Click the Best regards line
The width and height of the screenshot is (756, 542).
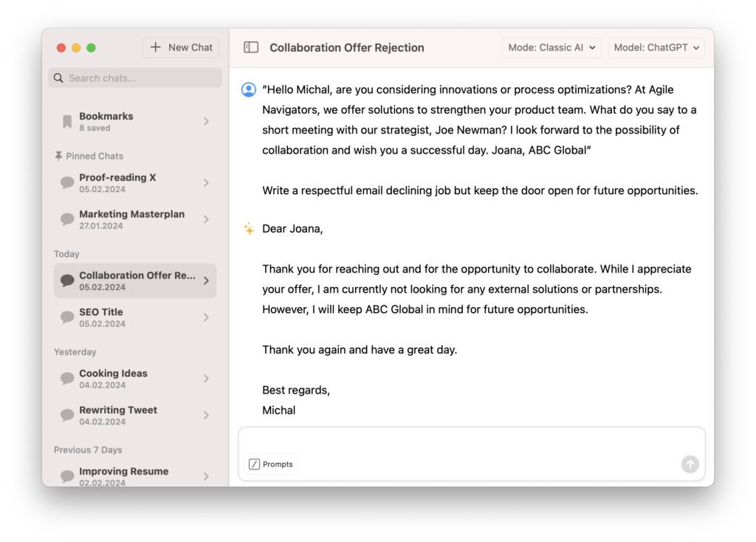(296, 390)
